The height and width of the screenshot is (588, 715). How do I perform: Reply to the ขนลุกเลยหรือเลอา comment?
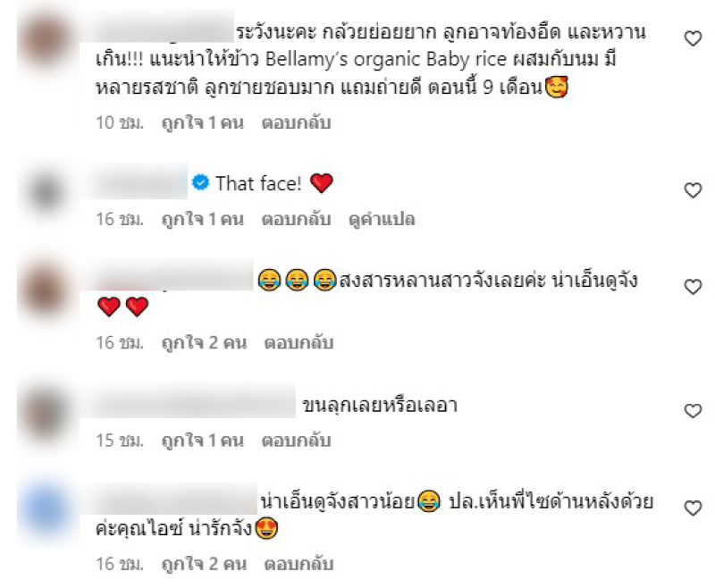(296, 441)
